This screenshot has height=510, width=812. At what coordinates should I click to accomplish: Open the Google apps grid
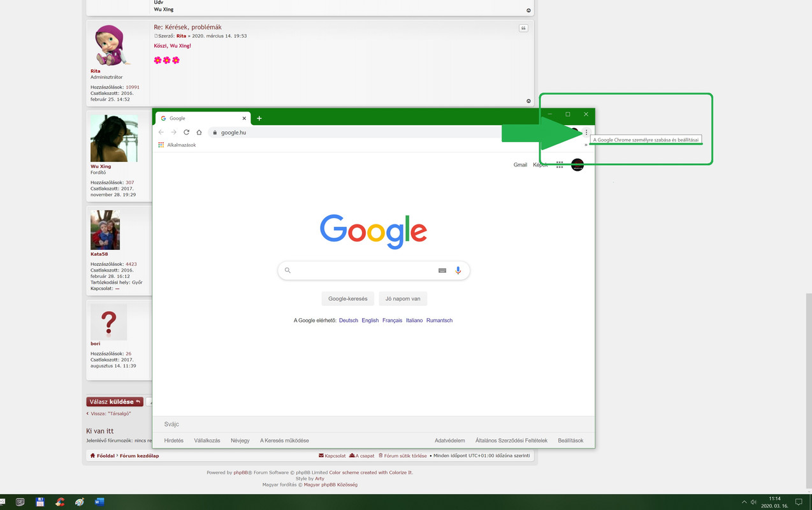tap(559, 164)
